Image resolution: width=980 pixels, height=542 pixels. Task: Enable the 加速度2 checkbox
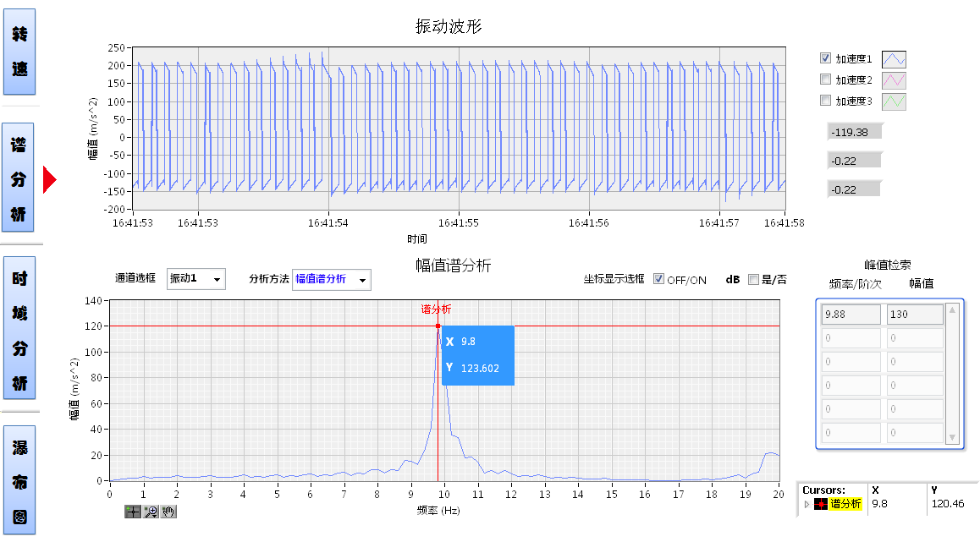(825, 79)
